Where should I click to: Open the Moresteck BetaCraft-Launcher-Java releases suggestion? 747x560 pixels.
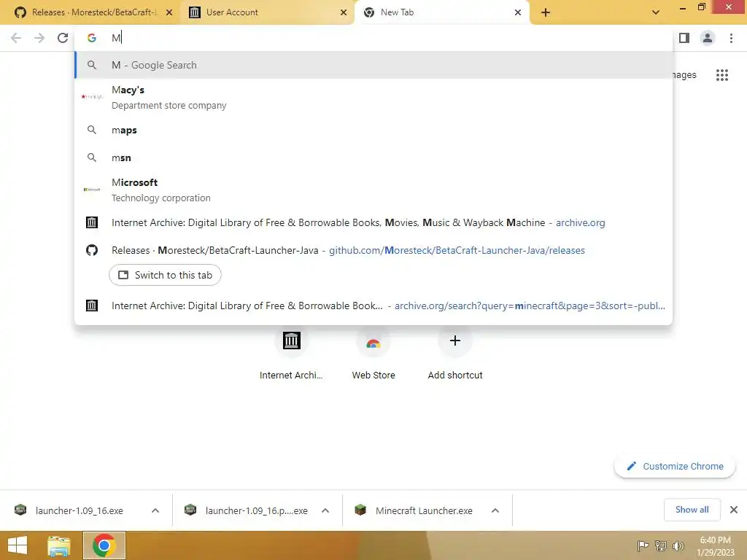(373, 250)
